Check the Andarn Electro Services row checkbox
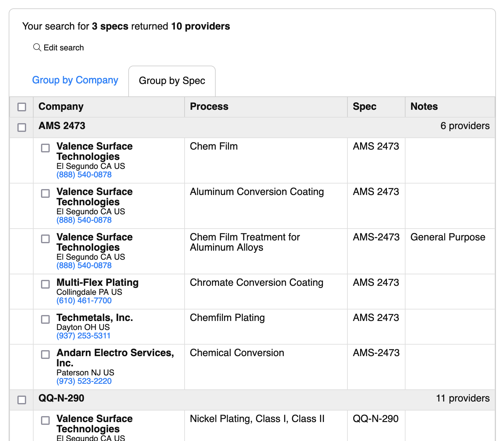 (45, 355)
